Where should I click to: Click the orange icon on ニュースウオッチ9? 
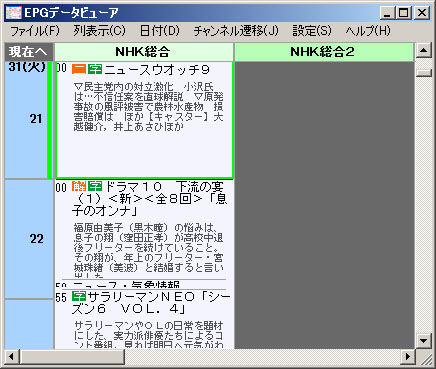tap(79, 69)
